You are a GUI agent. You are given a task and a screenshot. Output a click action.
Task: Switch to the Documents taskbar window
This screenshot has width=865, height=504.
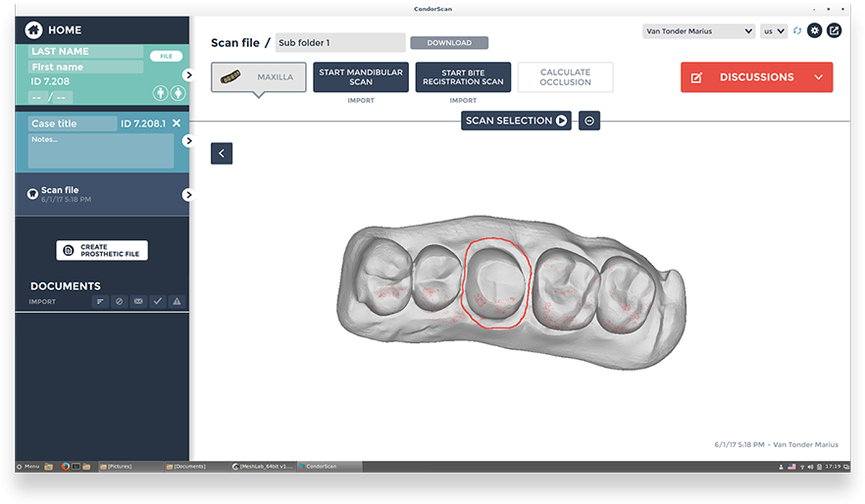(x=197, y=467)
